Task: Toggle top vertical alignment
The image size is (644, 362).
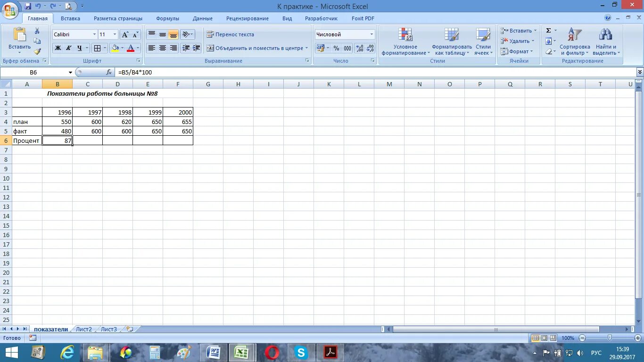Action: [152, 34]
